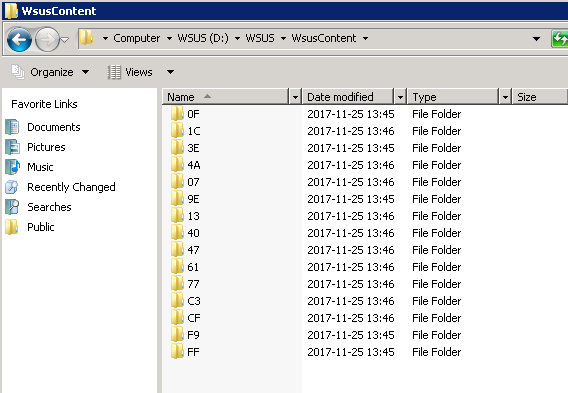Open Name column filter dropdown
This screenshot has width=568, height=393.
click(295, 97)
